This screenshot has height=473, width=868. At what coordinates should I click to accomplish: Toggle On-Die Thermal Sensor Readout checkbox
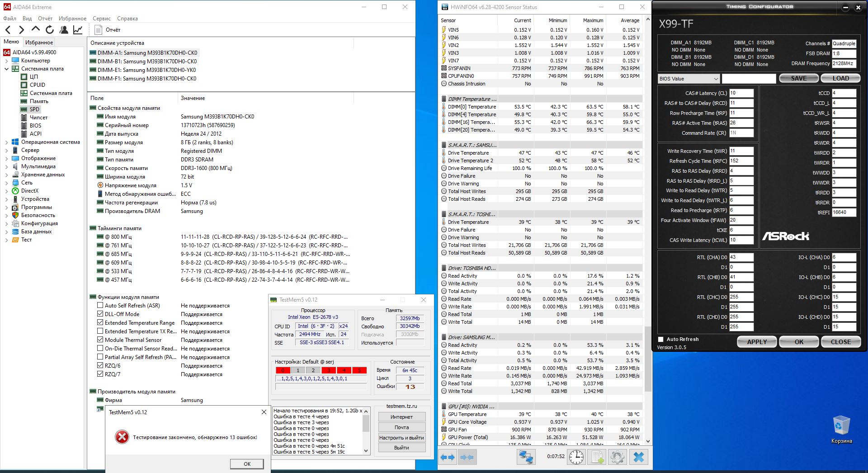[100, 349]
